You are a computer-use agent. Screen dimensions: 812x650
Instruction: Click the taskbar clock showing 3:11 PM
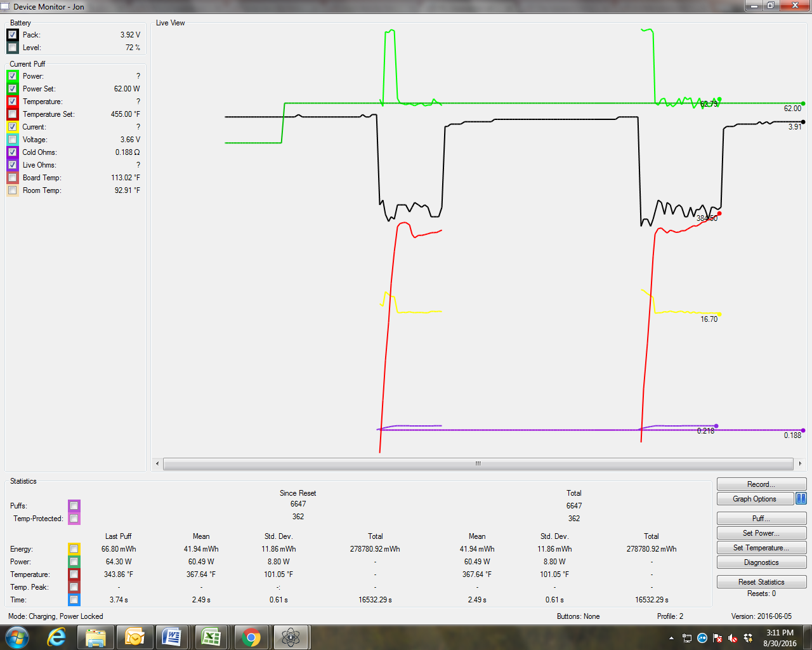(780, 637)
